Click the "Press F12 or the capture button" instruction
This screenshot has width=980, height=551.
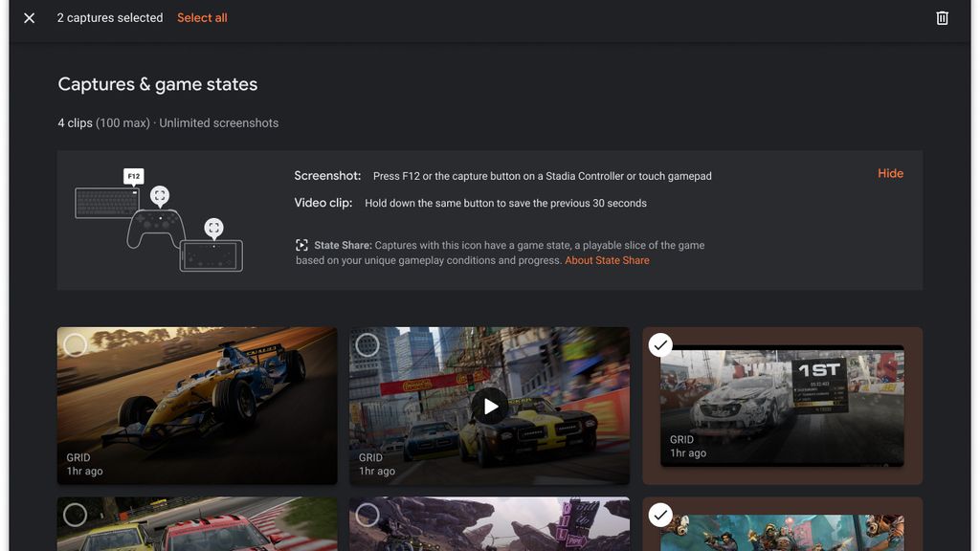tap(543, 176)
